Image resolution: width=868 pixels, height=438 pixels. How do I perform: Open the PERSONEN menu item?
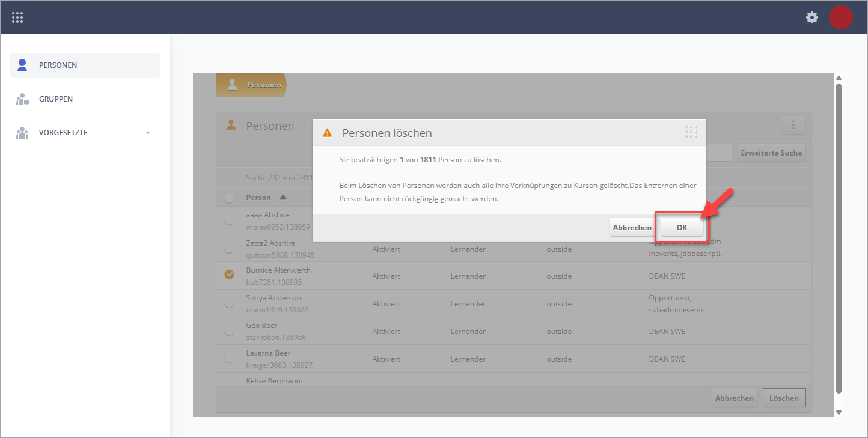coord(85,65)
